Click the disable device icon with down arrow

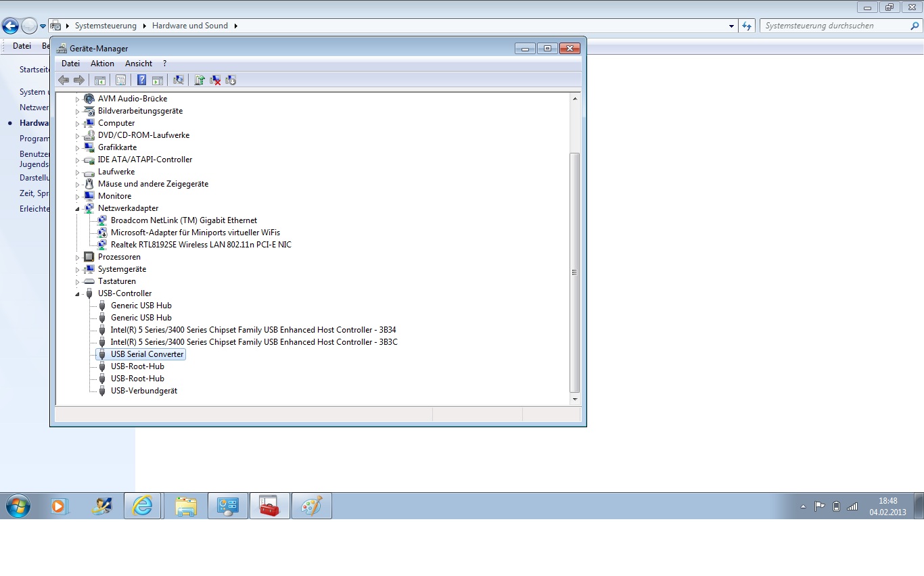pyautogui.click(x=231, y=80)
